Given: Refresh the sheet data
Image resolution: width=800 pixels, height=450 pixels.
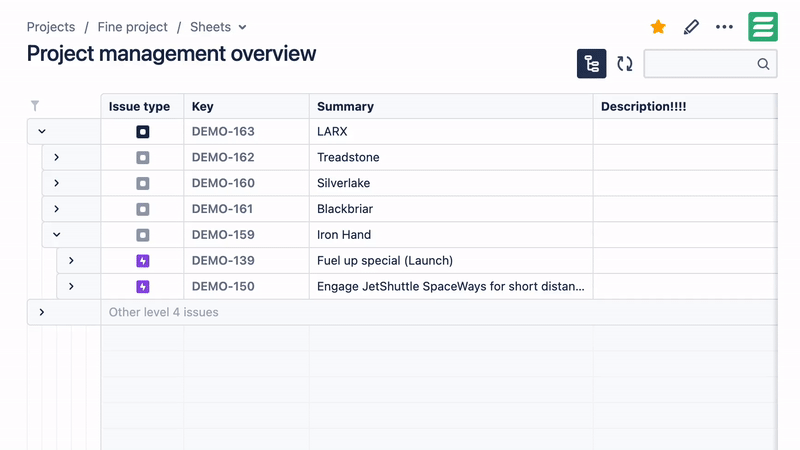Looking at the screenshot, I should [624, 64].
